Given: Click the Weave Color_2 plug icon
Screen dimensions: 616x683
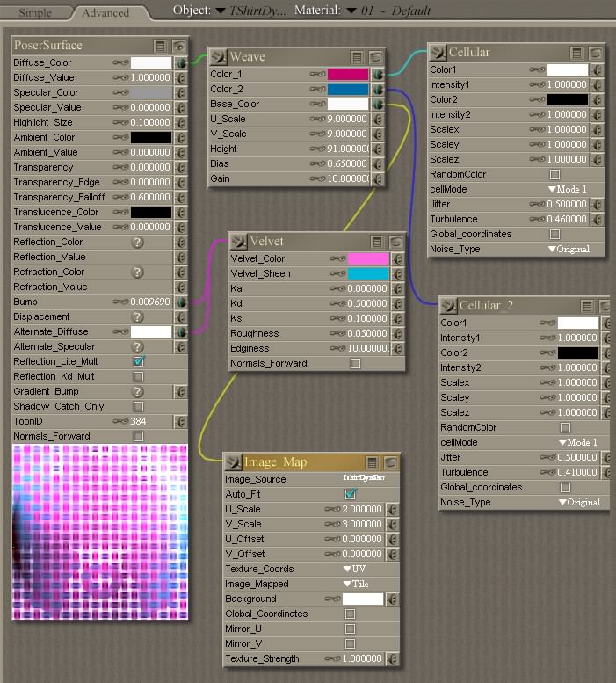Looking at the screenshot, I should (x=378, y=90).
